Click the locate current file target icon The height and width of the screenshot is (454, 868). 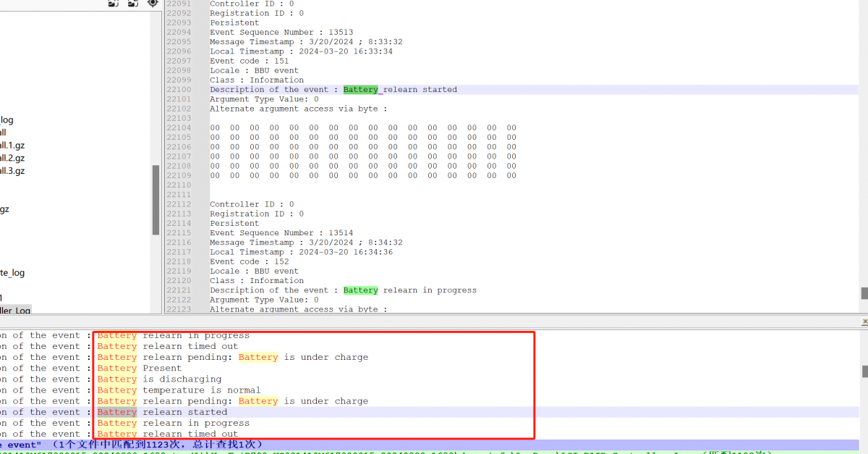click(x=153, y=3)
